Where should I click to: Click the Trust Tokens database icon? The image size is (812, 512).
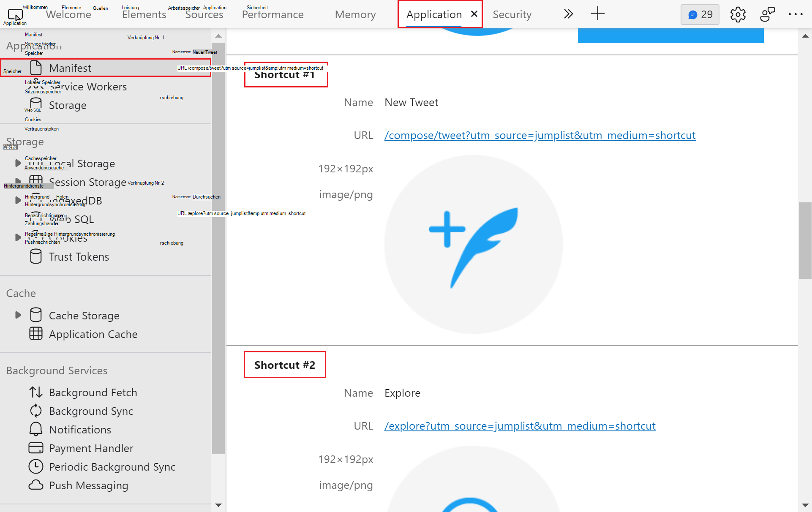click(x=36, y=256)
